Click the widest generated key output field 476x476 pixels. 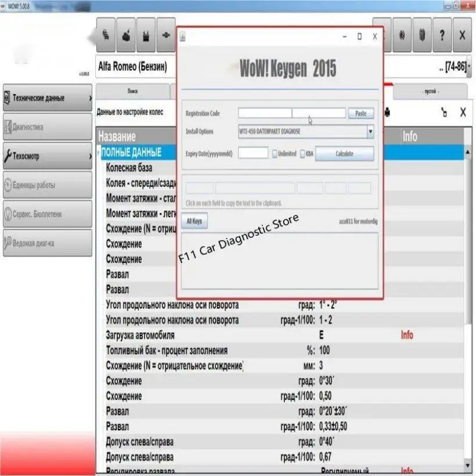tap(255, 188)
